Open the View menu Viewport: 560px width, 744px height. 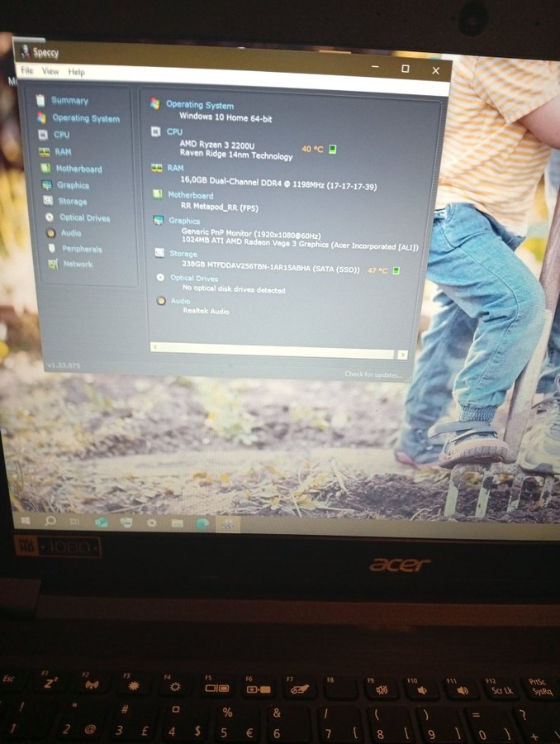tap(50, 71)
